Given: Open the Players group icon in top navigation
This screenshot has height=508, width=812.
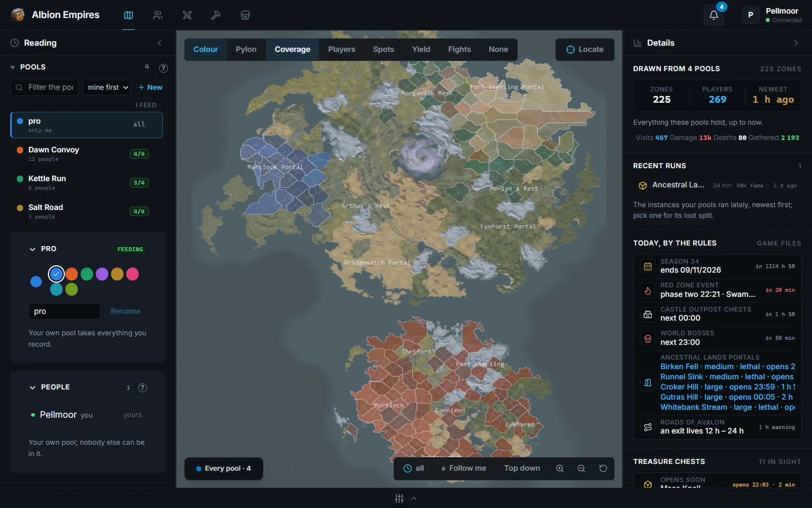Looking at the screenshot, I should tap(158, 15).
